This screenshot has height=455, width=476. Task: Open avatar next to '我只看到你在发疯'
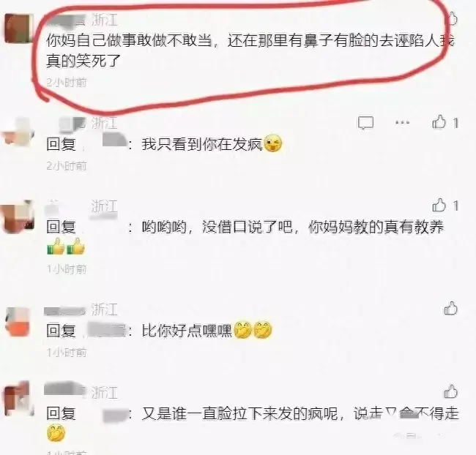click(18, 131)
